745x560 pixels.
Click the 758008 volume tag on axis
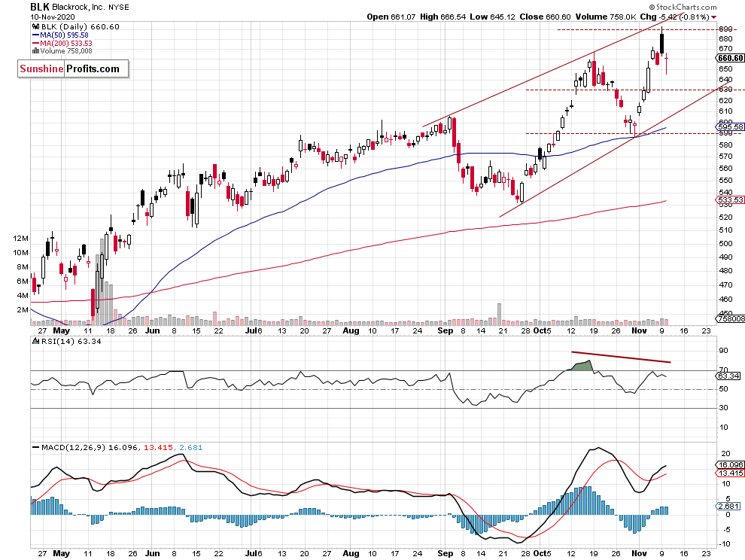(x=730, y=318)
